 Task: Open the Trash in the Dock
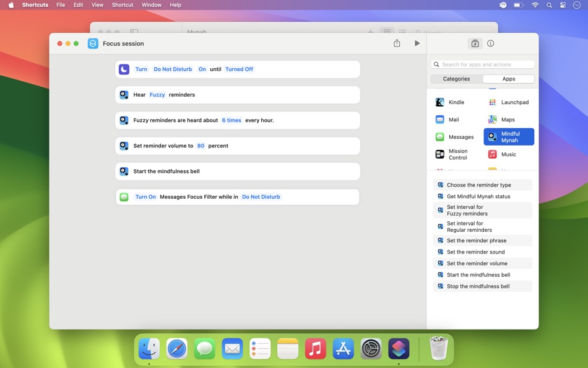pos(438,348)
